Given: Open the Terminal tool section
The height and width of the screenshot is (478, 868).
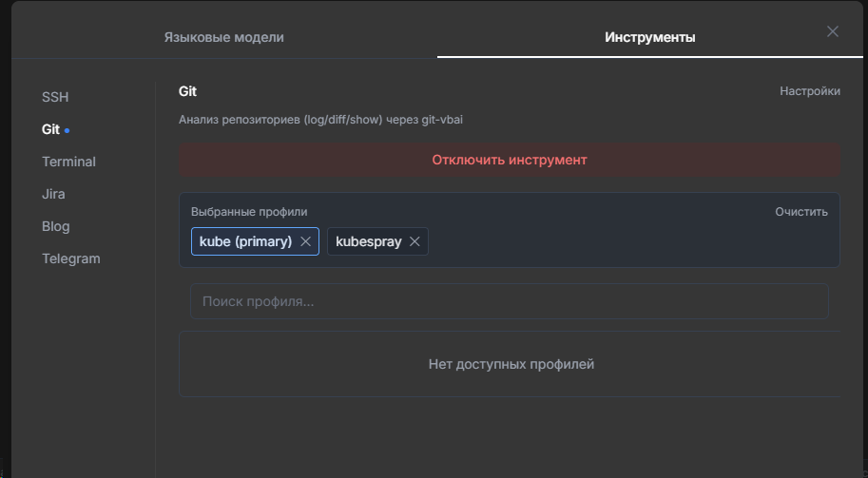Looking at the screenshot, I should click(x=68, y=162).
